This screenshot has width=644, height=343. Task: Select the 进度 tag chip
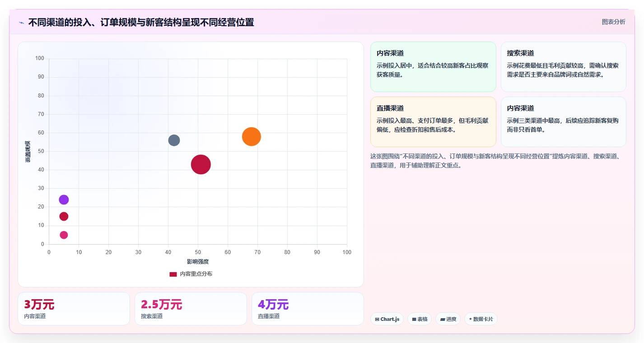pyautogui.click(x=448, y=319)
